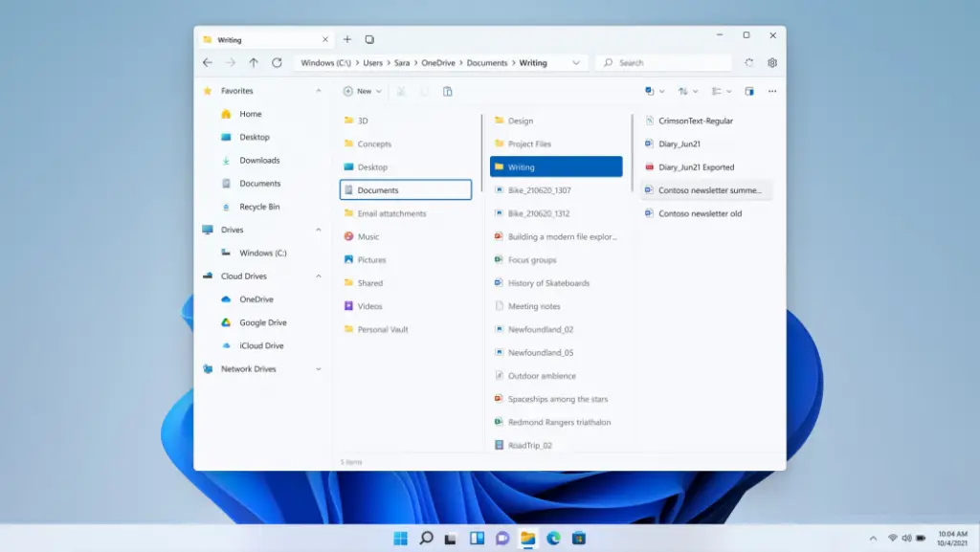Click the Refresh icon next to Search

click(x=750, y=62)
